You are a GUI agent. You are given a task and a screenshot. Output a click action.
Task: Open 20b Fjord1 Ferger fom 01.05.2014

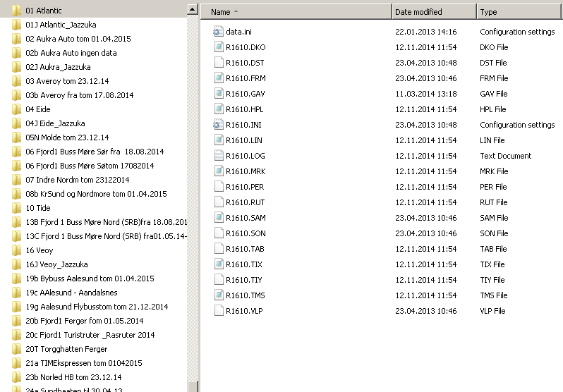tap(85, 321)
